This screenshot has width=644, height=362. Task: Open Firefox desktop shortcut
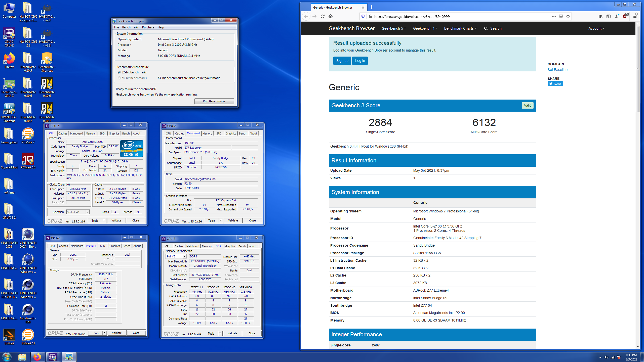9,60
